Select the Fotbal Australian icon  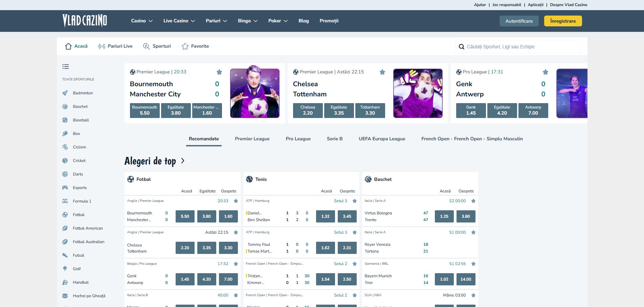click(65, 242)
